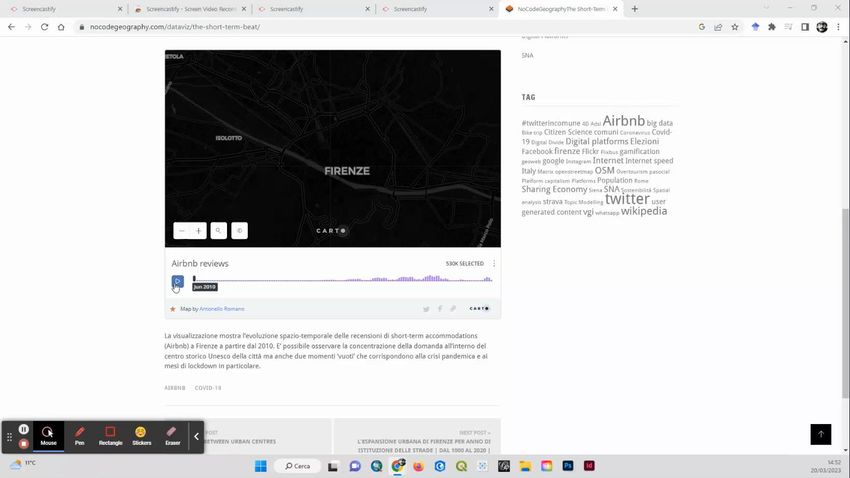The image size is (850, 478).
Task: Close the NoCodeGeography tab
Action: click(x=615, y=9)
